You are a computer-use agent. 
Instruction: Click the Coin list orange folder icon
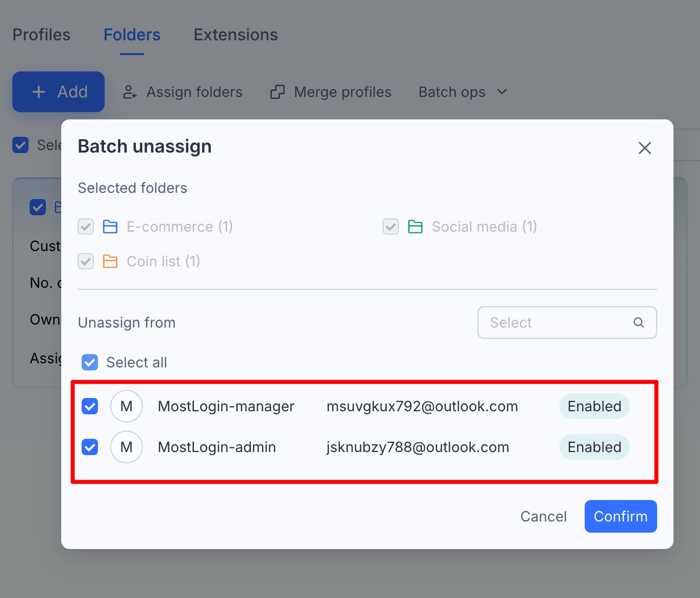point(110,261)
